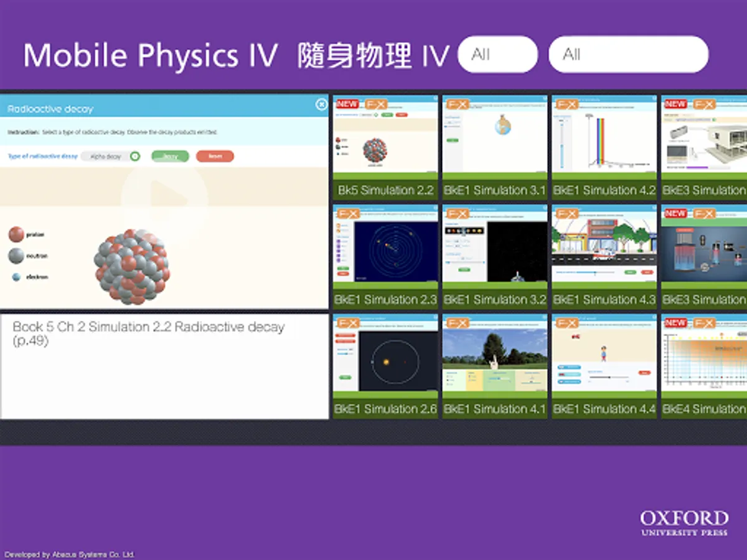Open the first All filter dropdown
This screenshot has height=560, width=747.
497,55
